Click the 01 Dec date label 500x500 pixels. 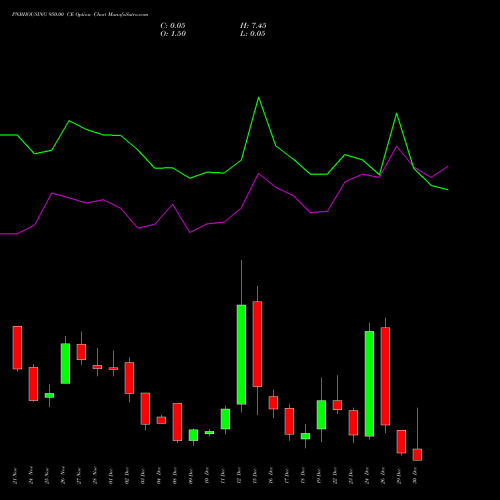[111, 476]
